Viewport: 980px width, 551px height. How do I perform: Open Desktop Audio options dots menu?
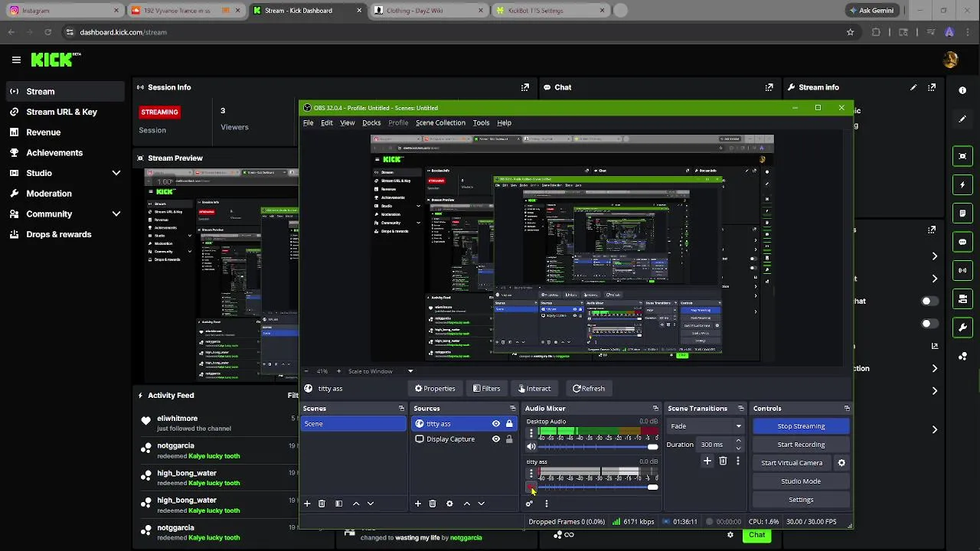click(531, 433)
